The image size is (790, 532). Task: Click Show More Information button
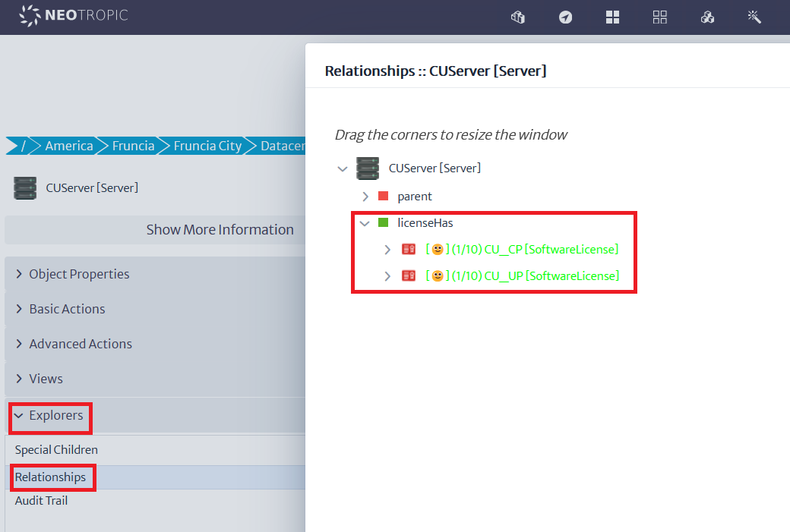[220, 230]
